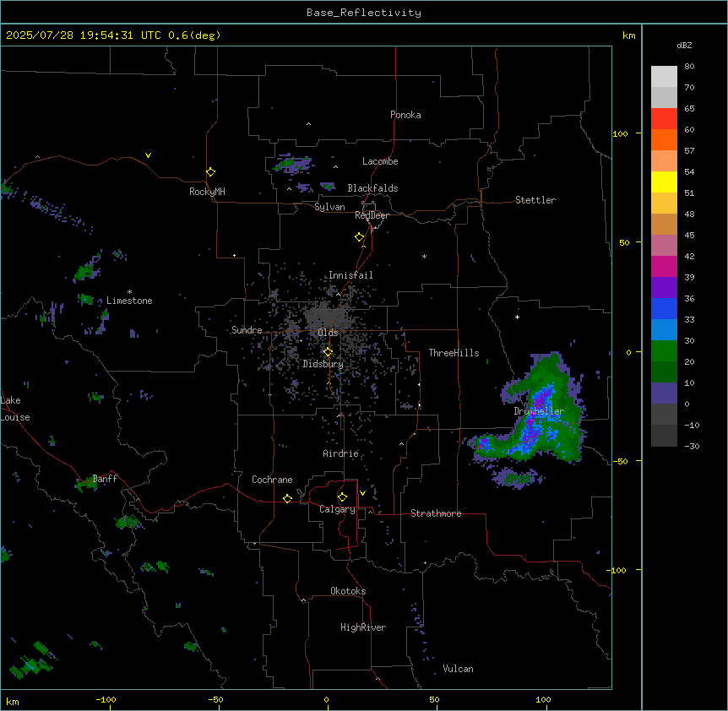
Task: Select the yellow diamond marker above Didsbury
Action: click(x=328, y=352)
